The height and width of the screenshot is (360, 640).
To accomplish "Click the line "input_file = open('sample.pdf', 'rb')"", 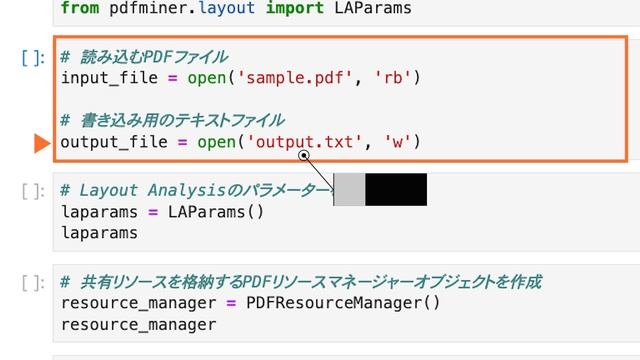I will [x=240, y=78].
